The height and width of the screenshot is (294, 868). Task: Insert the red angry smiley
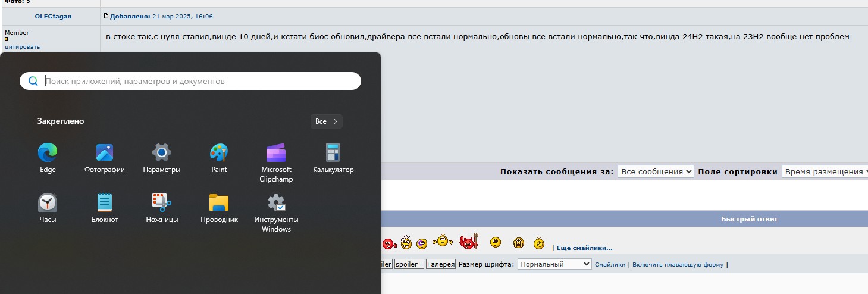[x=389, y=243]
